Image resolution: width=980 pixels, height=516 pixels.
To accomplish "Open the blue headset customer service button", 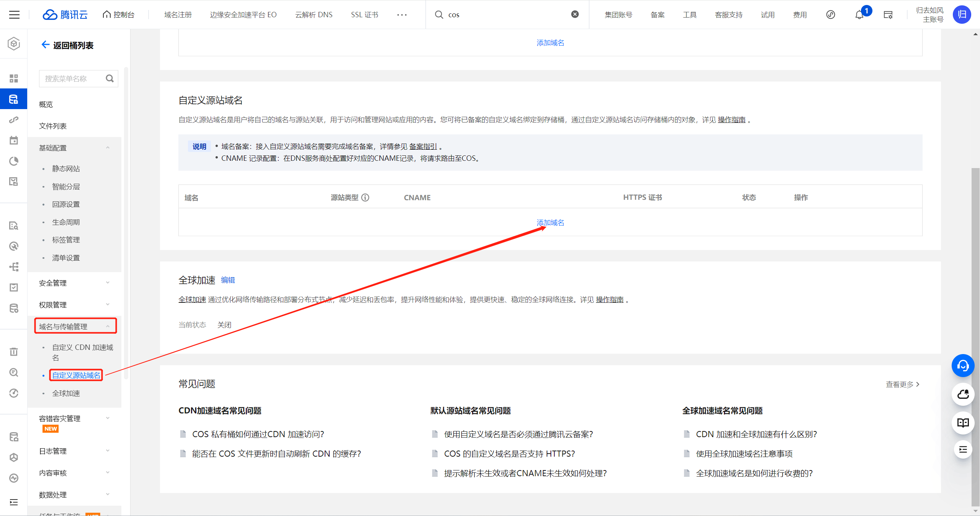I will [x=963, y=366].
